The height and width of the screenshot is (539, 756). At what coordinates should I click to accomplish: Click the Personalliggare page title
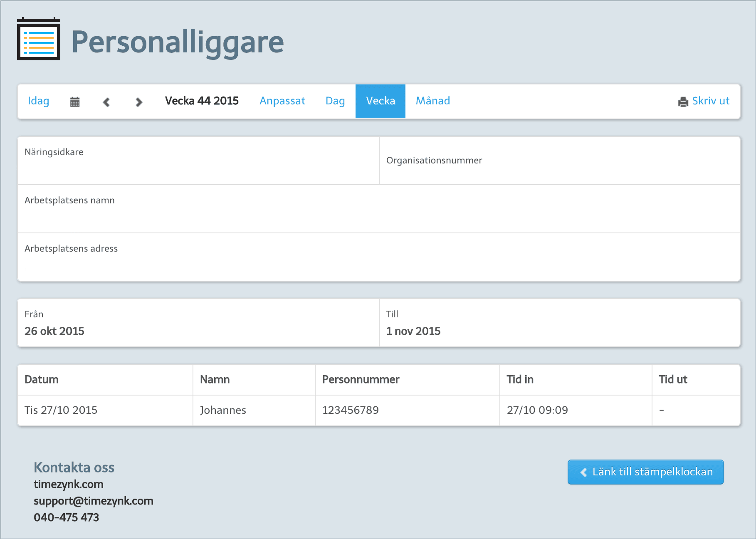[x=178, y=43]
